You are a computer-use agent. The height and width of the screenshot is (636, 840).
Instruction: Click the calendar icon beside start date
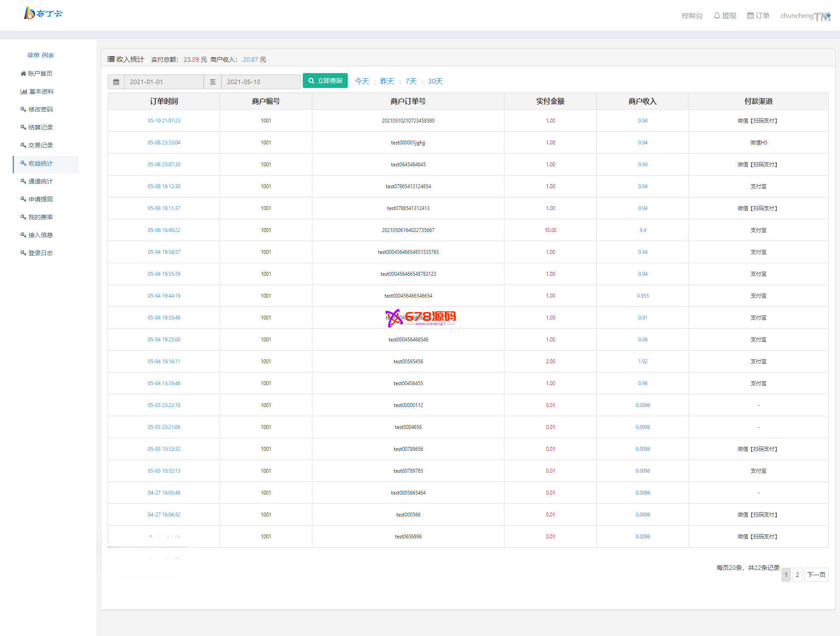tap(116, 82)
